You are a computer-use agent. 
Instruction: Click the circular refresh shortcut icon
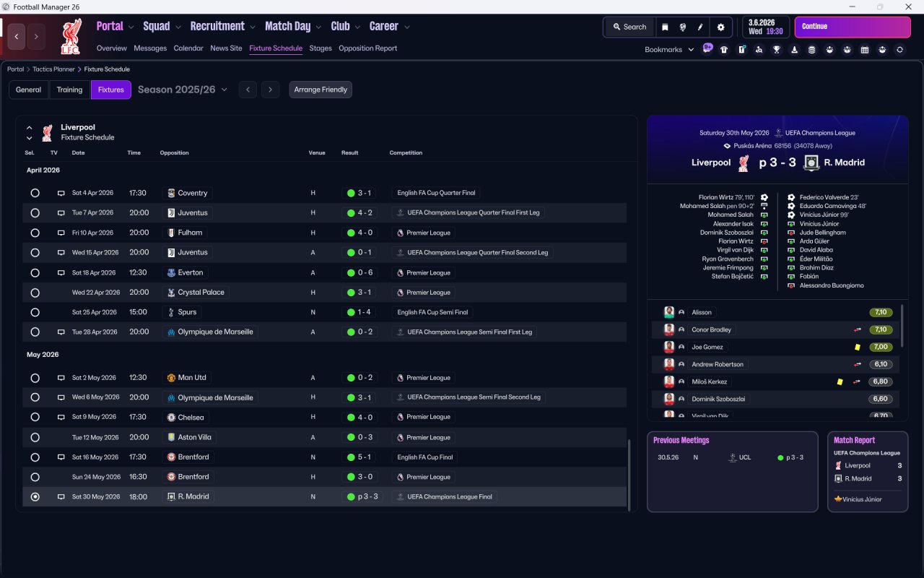899,50
